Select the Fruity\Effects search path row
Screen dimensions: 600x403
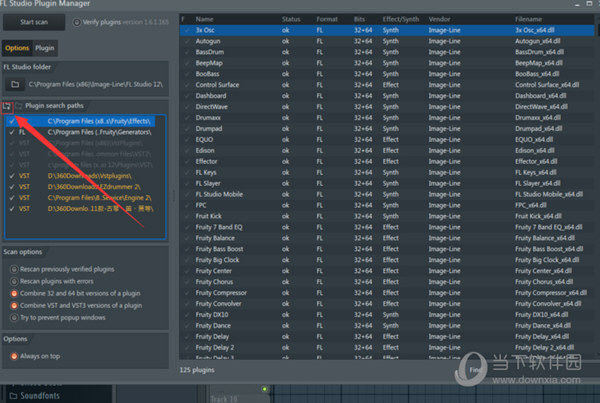click(x=80, y=121)
